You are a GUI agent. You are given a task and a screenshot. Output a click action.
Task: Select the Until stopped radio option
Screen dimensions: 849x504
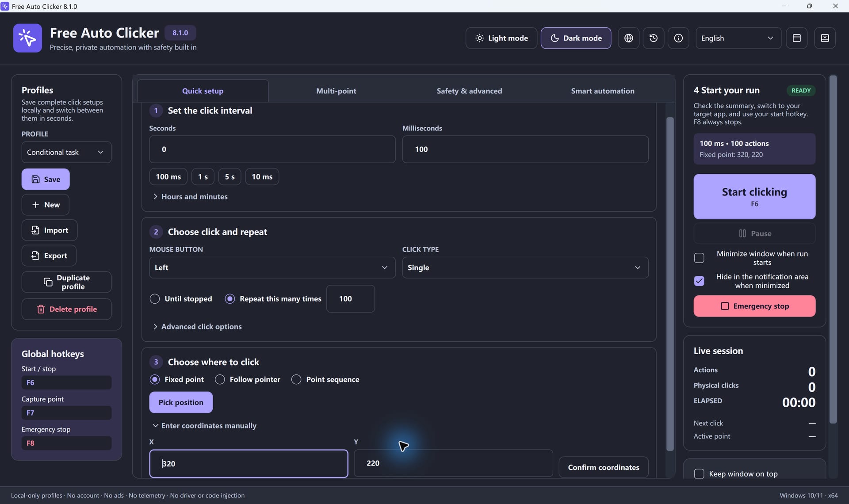click(x=155, y=299)
